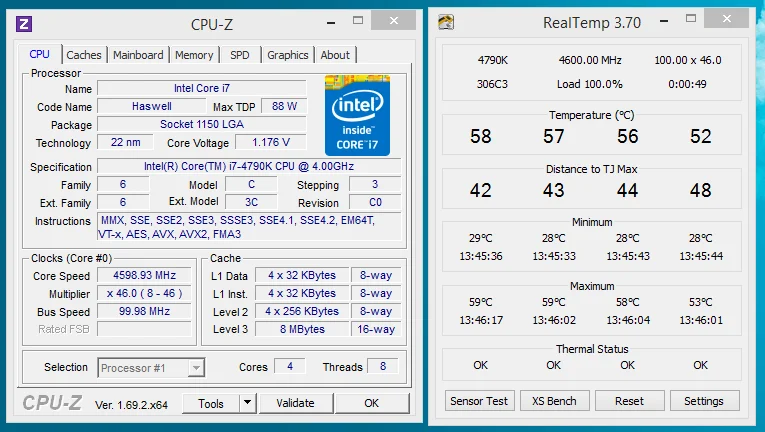Click the Max TDP value 88 W

pos(284,106)
